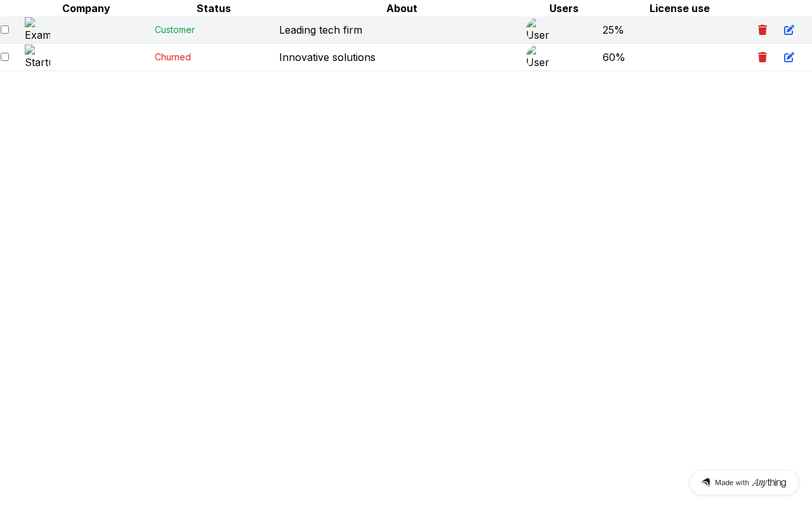Click the About column header
812x508 pixels.
[402, 8]
